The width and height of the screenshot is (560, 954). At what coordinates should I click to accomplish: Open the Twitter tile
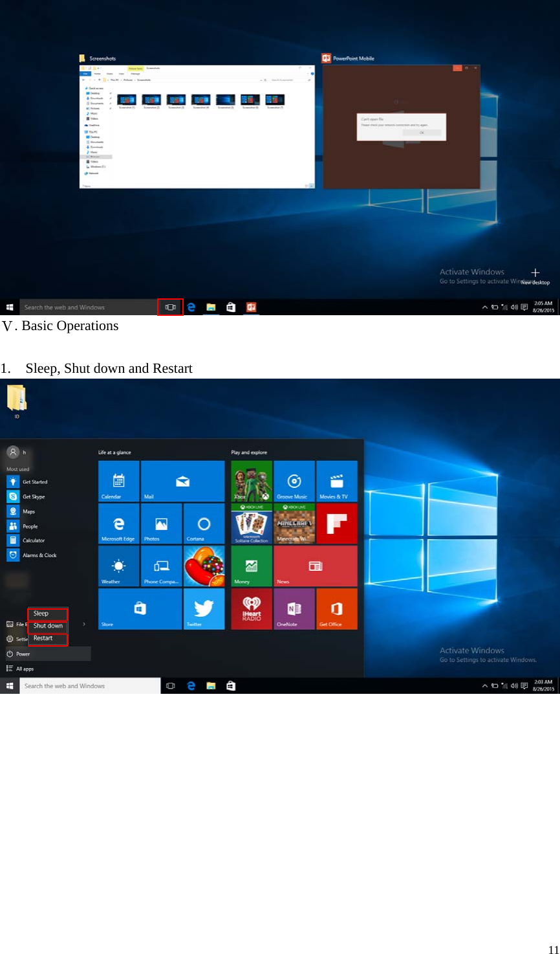point(204,609)
